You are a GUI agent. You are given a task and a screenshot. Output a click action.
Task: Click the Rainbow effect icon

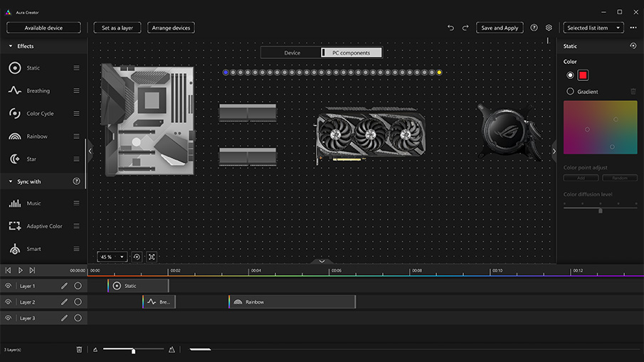pyautogui.click(x=14, y=137)
